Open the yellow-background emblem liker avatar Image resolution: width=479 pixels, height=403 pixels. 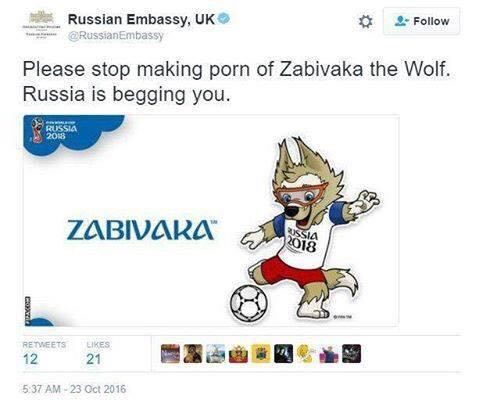click(x=261, y=354)
